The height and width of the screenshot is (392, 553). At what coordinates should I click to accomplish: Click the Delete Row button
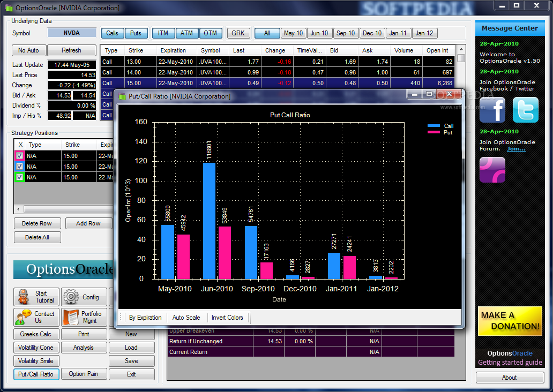click(37, 223)
